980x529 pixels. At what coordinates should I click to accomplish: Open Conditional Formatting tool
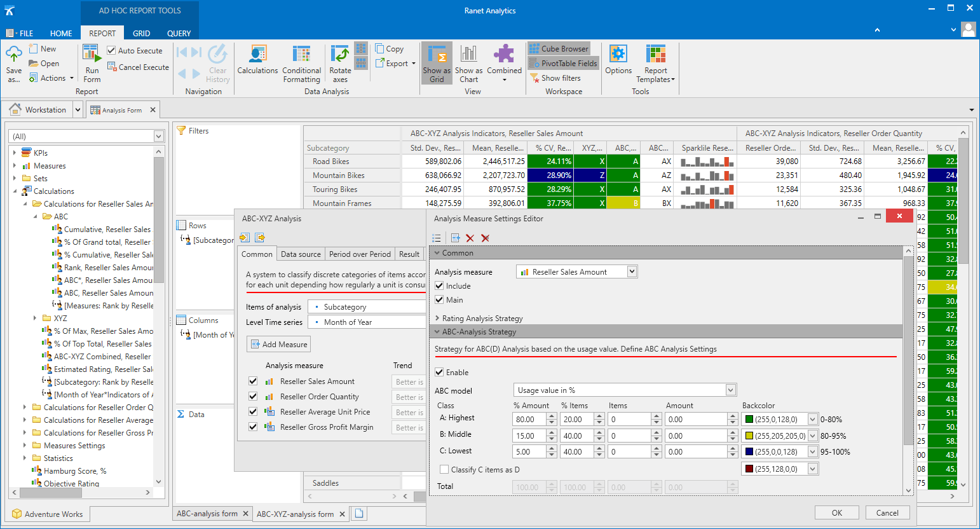(301, 62)
